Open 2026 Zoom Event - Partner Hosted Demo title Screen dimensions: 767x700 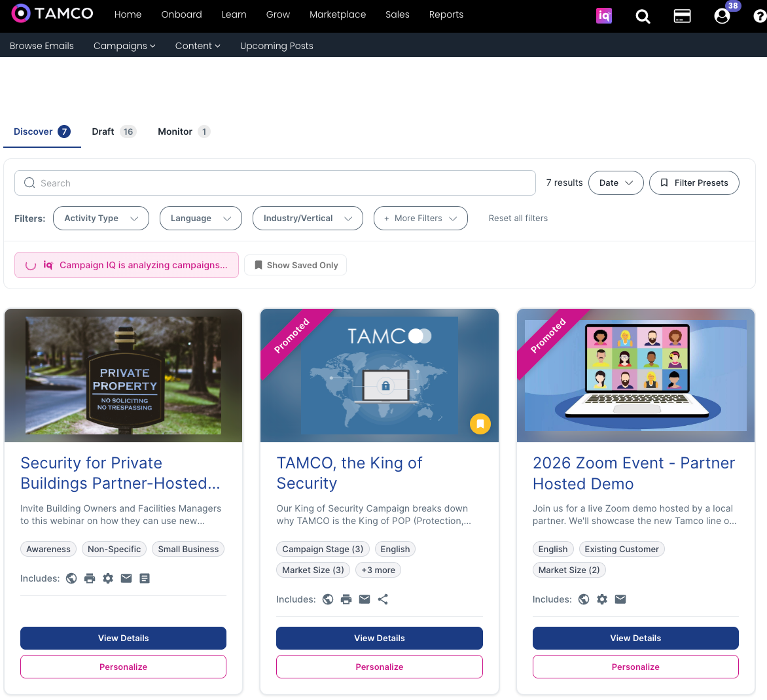[633, 473]
